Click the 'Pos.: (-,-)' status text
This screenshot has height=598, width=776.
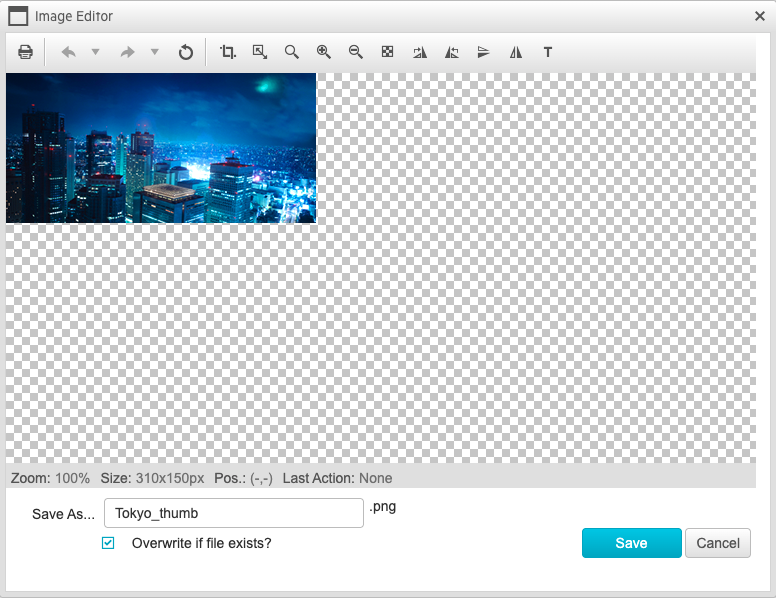[243, 478]
